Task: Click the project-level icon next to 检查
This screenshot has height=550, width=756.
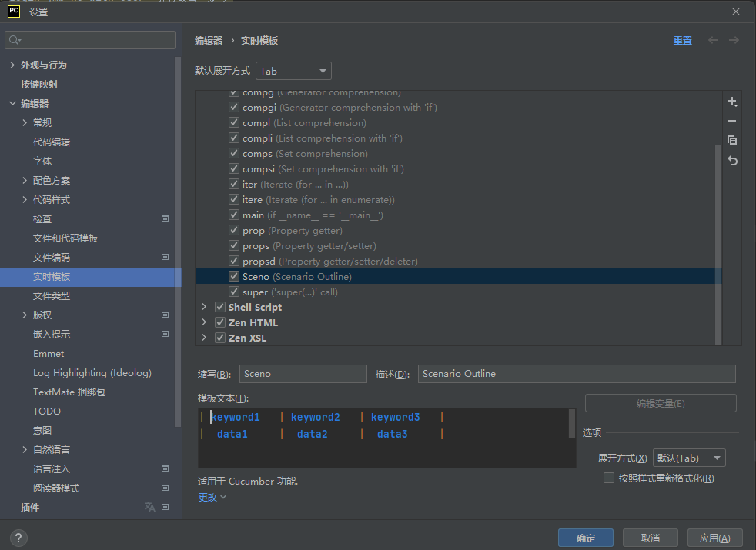Action: 164,218
